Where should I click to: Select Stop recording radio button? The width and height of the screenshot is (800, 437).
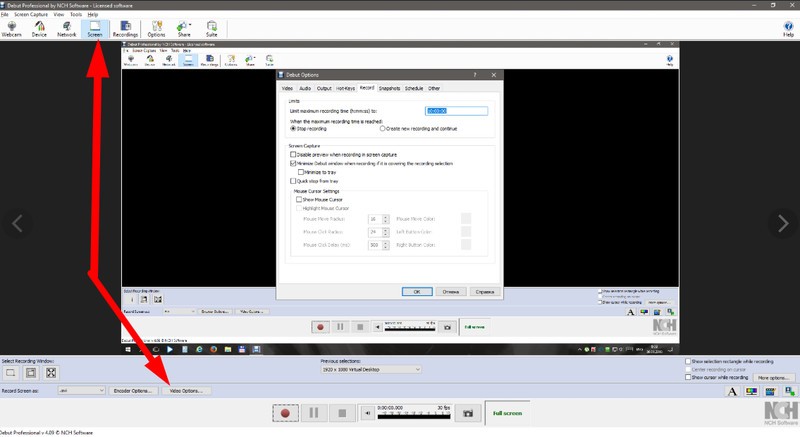pos(293,128)
